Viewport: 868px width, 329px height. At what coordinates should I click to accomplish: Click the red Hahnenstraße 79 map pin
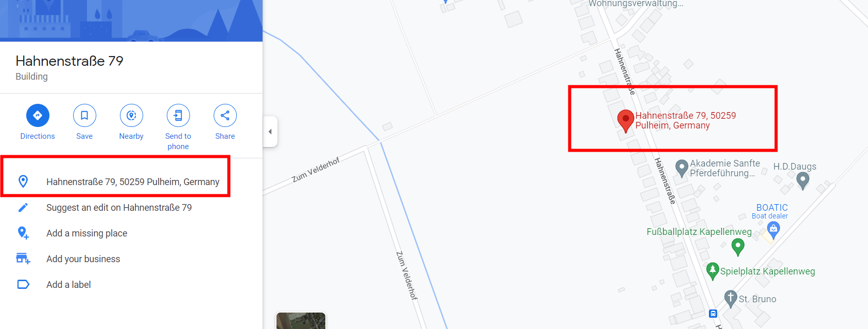tap(626, 121)
